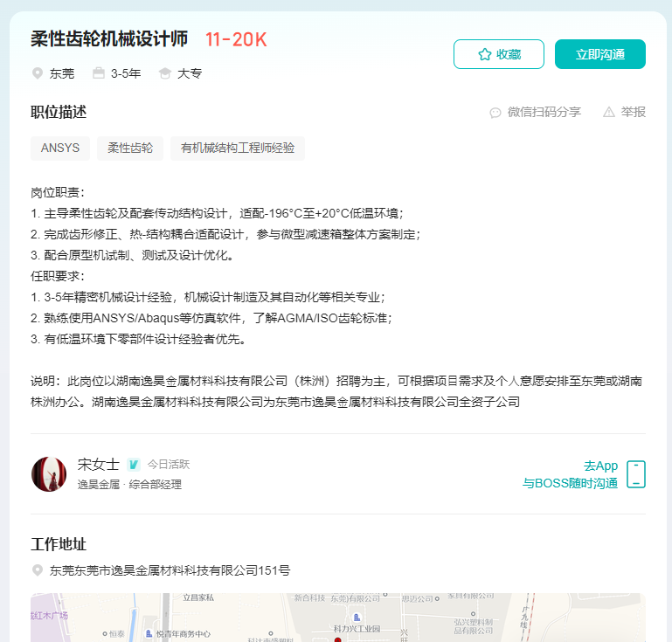Click the WeChat bubble icon for 微信扫码分享
Image resolution: width=672 pixels, height=642 pixels.
pyautogui.click(x=495, y=113)
